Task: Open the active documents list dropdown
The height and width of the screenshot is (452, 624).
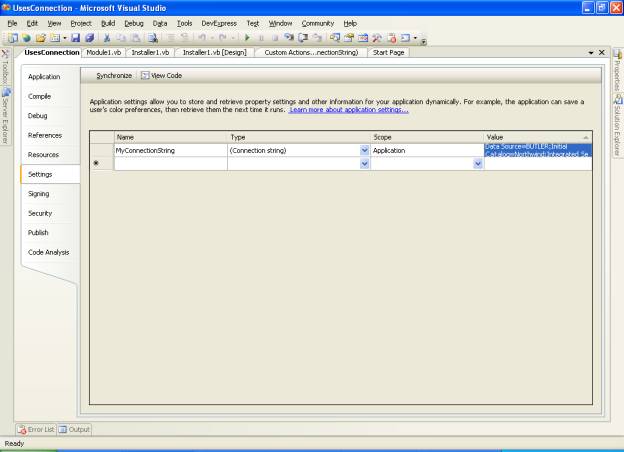Action: [591, 53]
